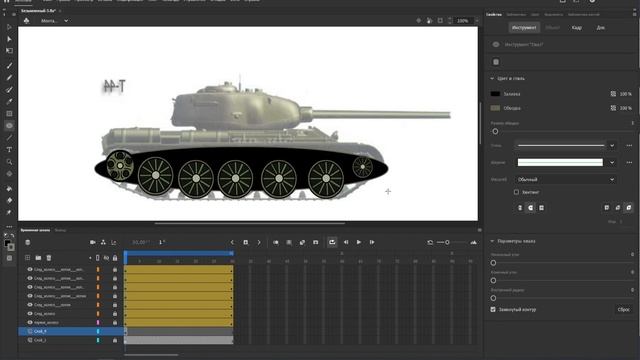Toggle visibility of the seventh layer
This screenshot has width=640, height=360.
click(30, 322)
